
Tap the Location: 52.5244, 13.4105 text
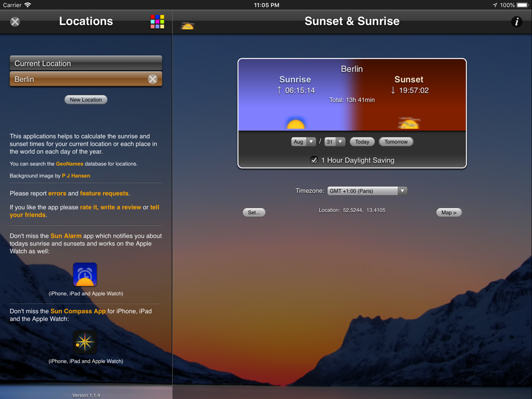[352, 210]
